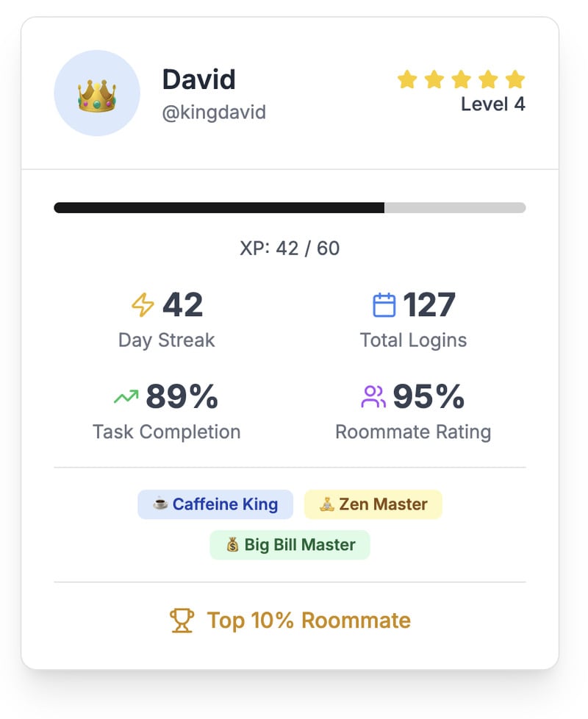Viewport: 588px width, 719px height.
Task: Select the Big Bill Master badge
Action: pyautogui.click(x=290, y=545)
